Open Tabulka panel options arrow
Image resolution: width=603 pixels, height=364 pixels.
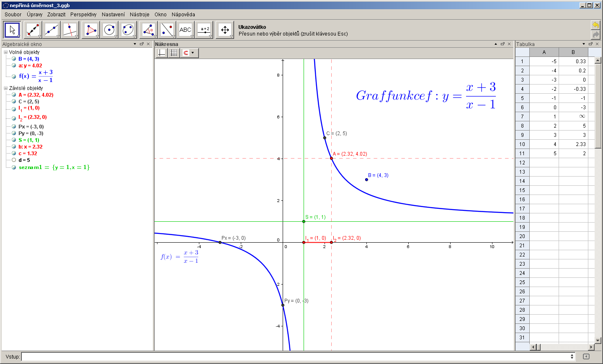click(584, 44)
